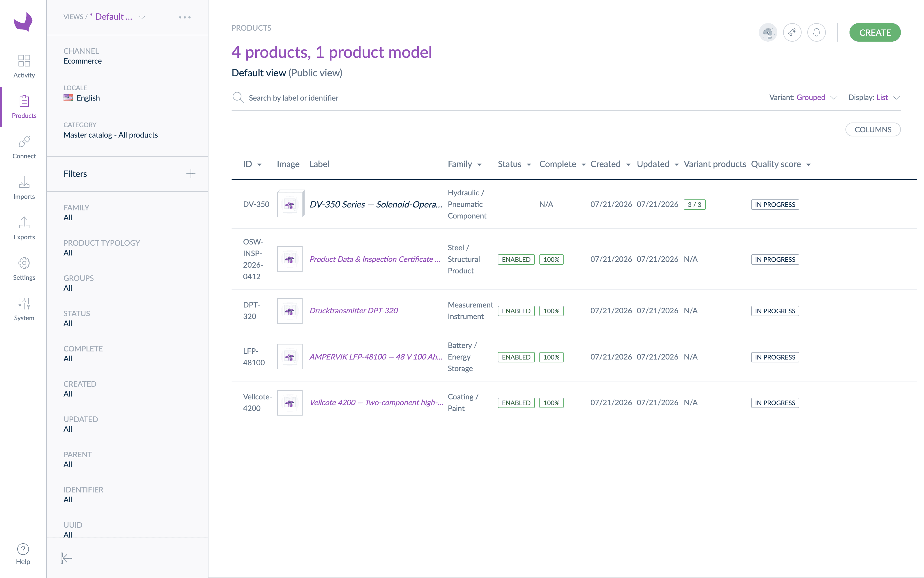Sort by the Quality score column
Viewport: 924px width, 578px height.
[x=780, y=164]
